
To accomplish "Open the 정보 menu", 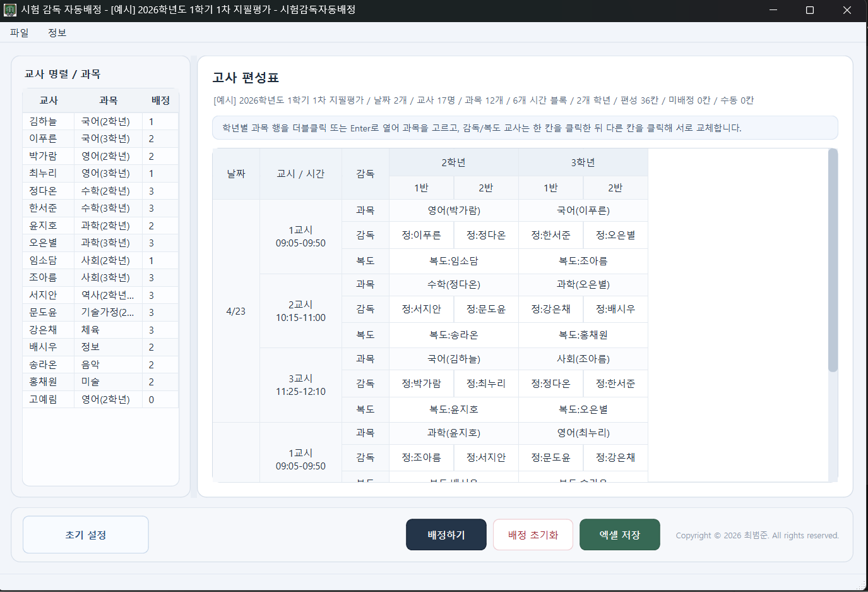I will point(57,33).
